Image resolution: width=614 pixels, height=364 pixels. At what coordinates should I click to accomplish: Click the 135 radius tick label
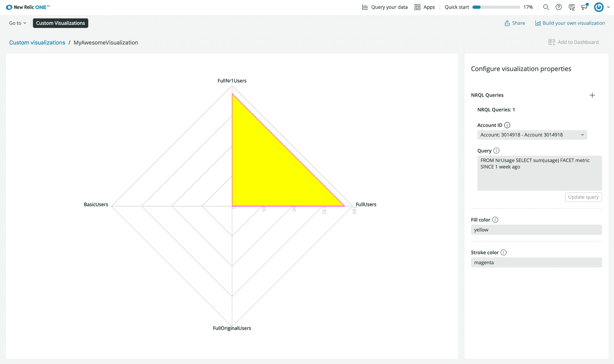click(x=324, y=210)
